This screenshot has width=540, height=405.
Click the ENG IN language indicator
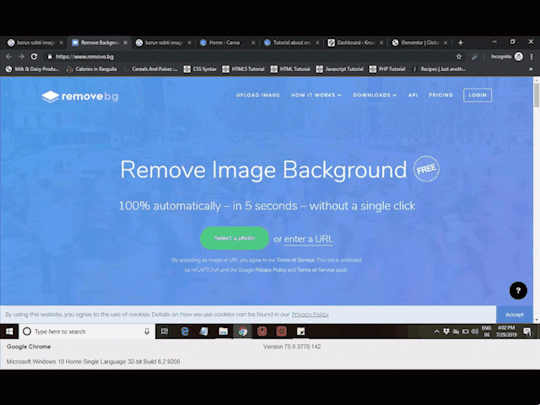click(486, 331)
